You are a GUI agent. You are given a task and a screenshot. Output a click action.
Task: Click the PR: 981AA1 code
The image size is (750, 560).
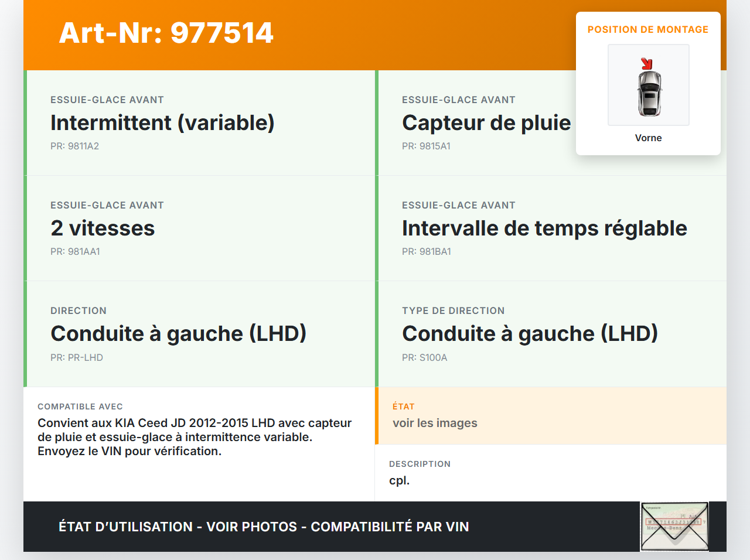[76, 251]
